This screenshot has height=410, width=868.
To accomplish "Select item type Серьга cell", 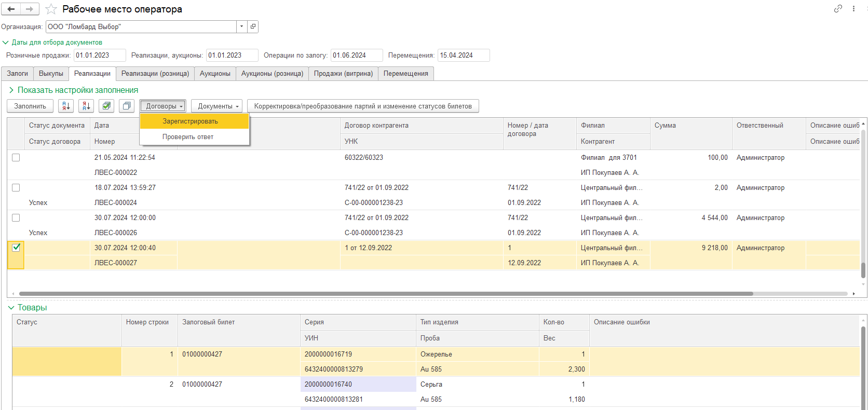I will pos(478,384).
